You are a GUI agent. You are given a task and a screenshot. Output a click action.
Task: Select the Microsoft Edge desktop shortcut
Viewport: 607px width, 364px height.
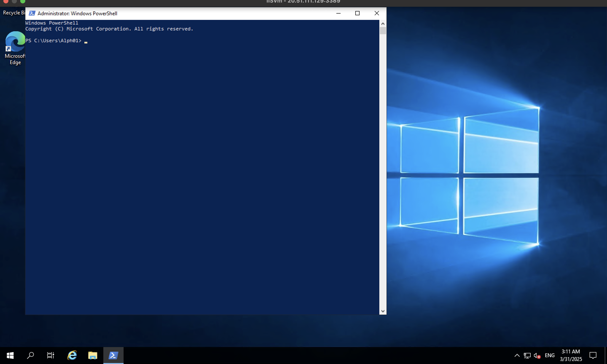(x=15, y=48)
